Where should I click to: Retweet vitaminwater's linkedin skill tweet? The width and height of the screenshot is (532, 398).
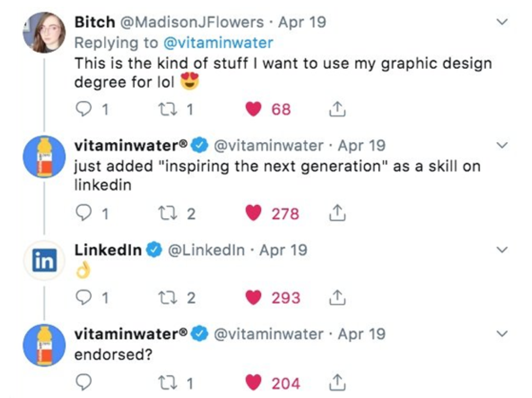(x=167, y=213)
